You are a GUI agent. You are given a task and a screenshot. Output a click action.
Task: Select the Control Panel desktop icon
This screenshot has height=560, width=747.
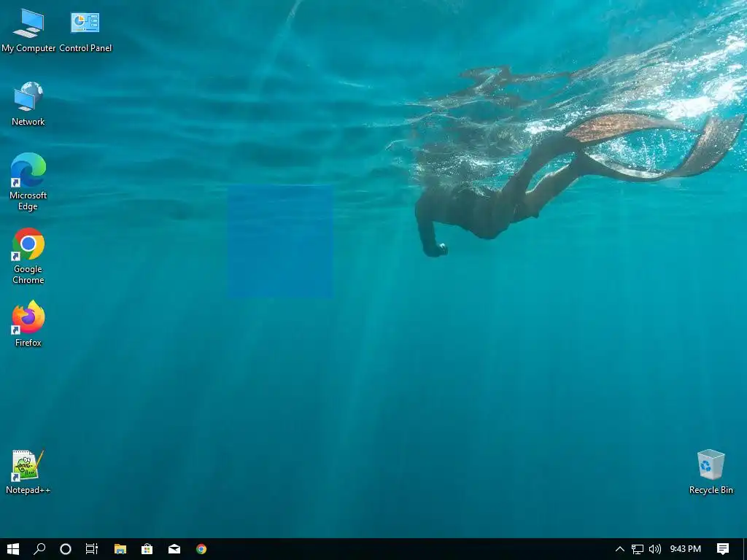[85, 31]
